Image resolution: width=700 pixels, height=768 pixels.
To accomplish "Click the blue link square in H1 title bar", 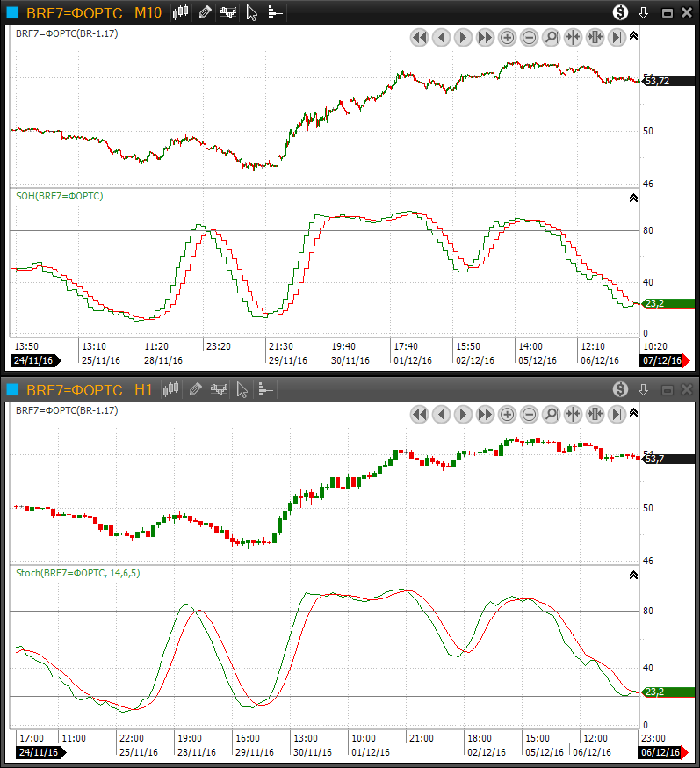I will (x=12, y=388).
